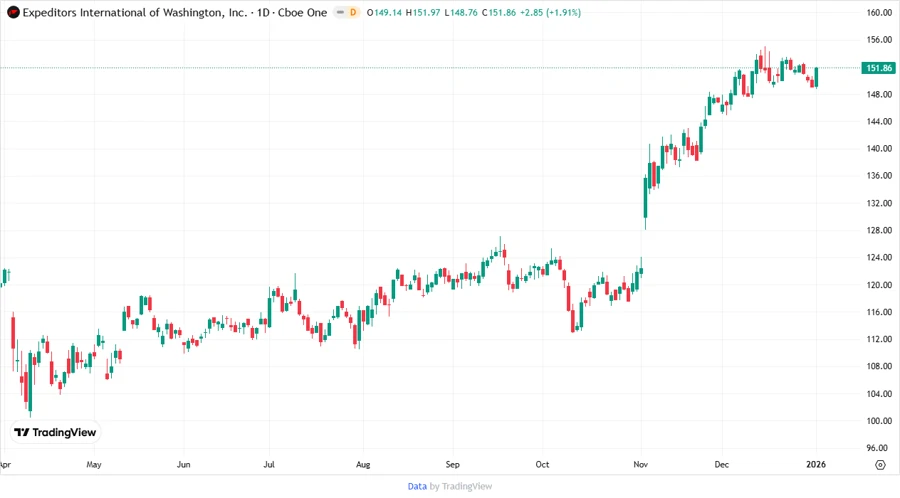Click the Jul label on time axis
Screen dimensions: 900x498
[x=269, y=464]
